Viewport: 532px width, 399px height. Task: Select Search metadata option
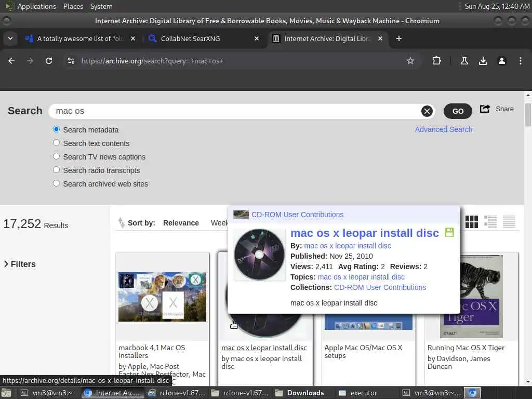(x=56, y=129)
